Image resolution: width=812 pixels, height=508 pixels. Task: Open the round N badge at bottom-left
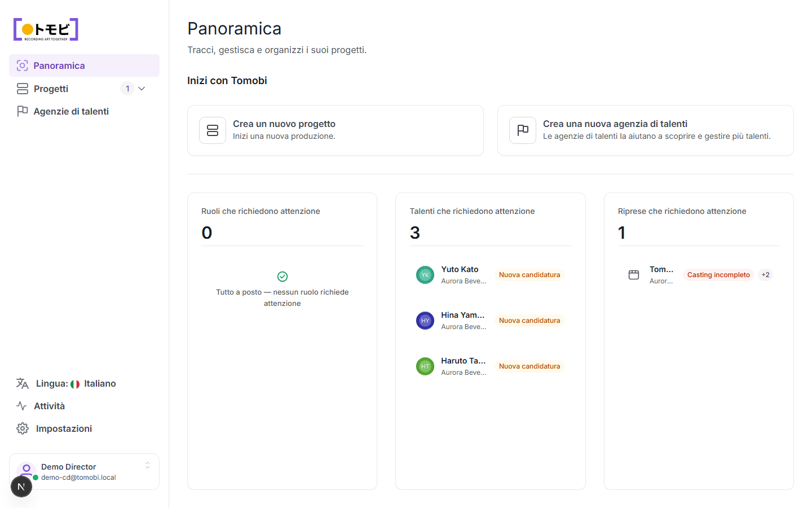pyautogui.click(x=21, y=487)
